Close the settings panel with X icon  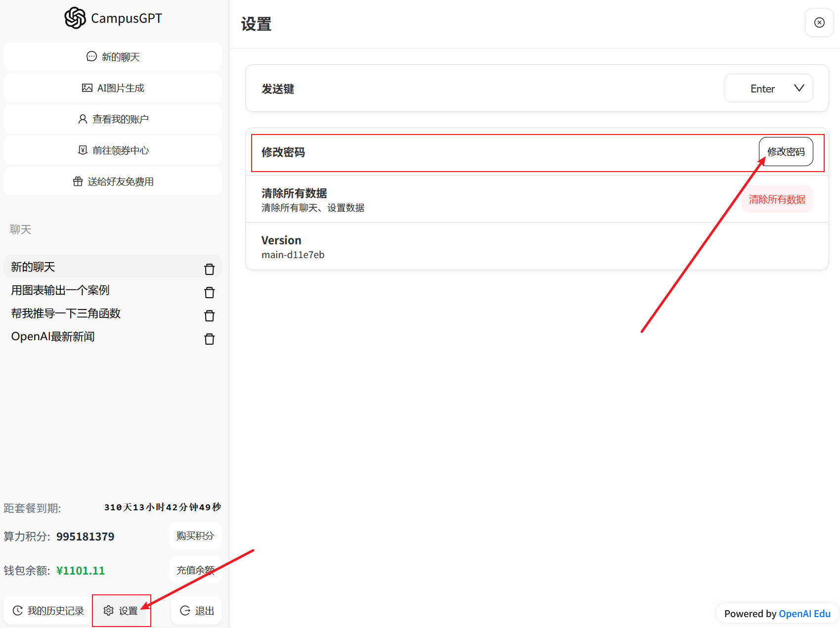819,23
